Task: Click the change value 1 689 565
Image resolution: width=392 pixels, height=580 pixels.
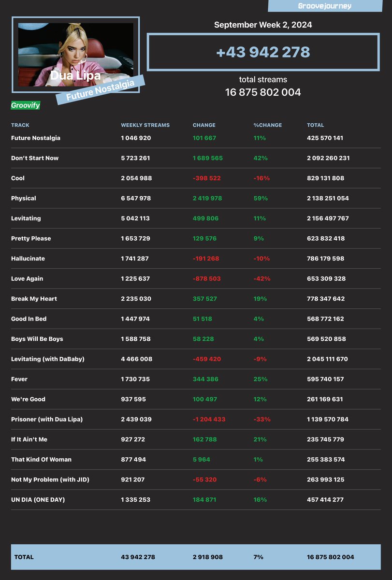Action: [207, 158]
